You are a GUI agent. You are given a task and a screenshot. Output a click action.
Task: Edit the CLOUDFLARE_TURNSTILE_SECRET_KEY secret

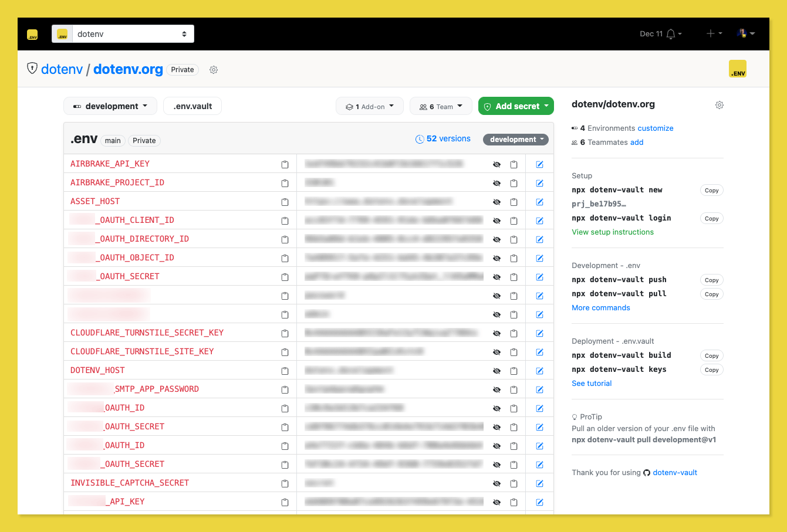[x=540, y=334]
